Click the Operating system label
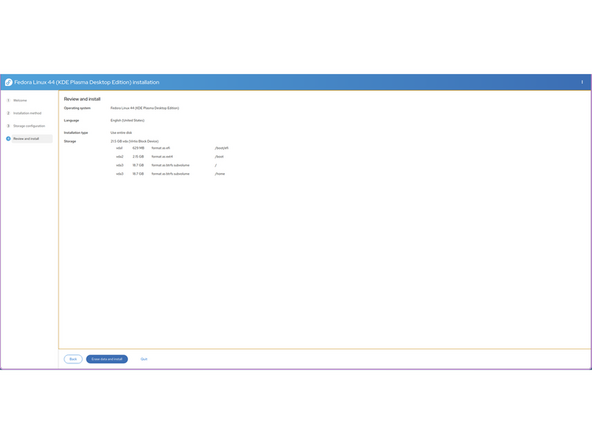The image size is (592, 444). (x=77, y=108)
